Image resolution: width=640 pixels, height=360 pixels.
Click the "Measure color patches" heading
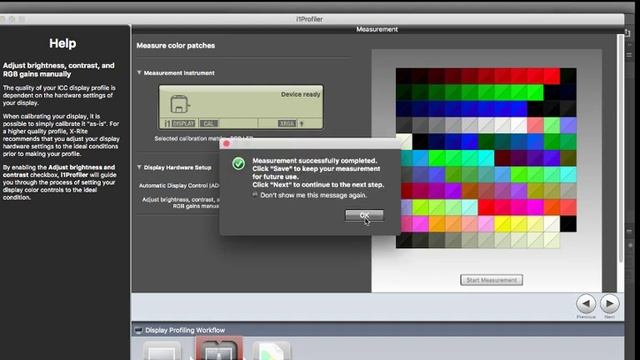(176, 46)
